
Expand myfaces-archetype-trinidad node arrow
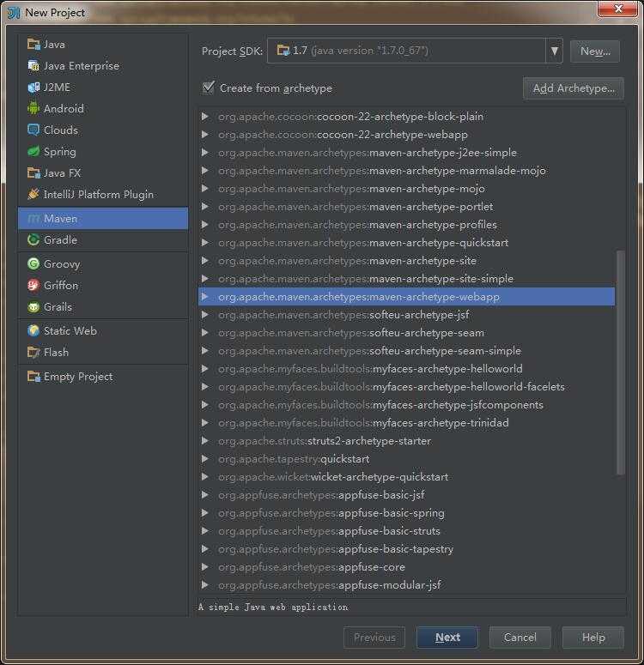[x=204, y=423]
